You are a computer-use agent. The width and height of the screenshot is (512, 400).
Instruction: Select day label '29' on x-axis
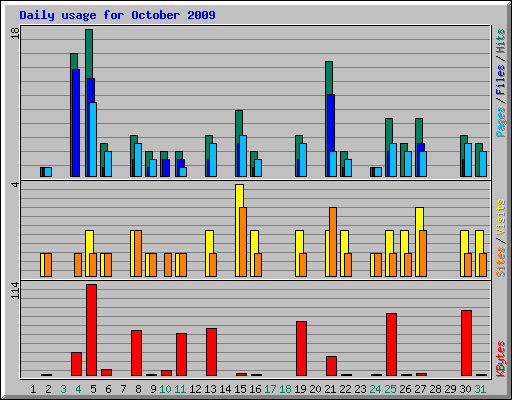tap(450, 389)
